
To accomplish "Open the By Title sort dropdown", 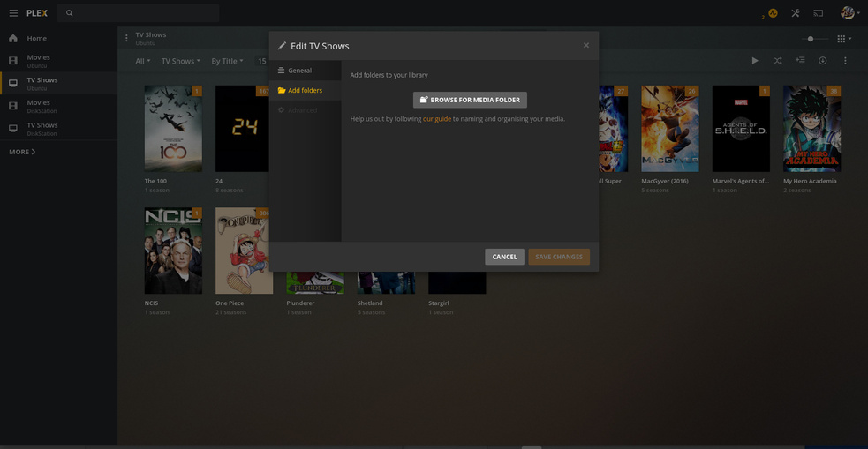I will pos(227,62).
